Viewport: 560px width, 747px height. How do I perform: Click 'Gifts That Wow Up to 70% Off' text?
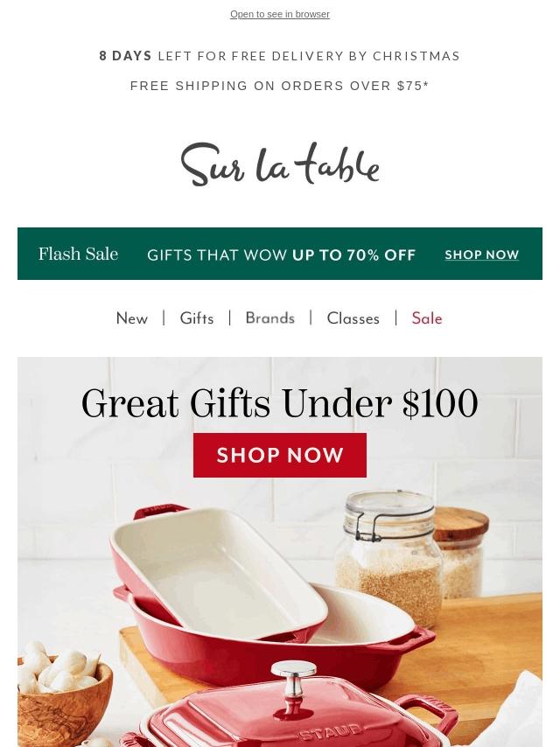282,255
